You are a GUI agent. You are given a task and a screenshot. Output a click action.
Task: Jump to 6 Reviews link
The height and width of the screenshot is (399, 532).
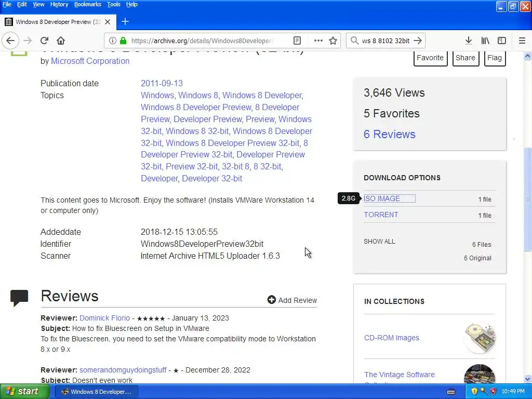tap(390, 135)
